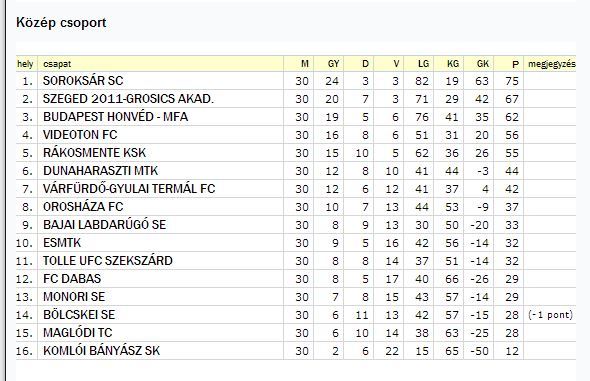The height and width of the screenshot is (381, 590).
Task: Click the 'Közép csoport' heading
Action: pyautogui.click(x=61, y=23)
